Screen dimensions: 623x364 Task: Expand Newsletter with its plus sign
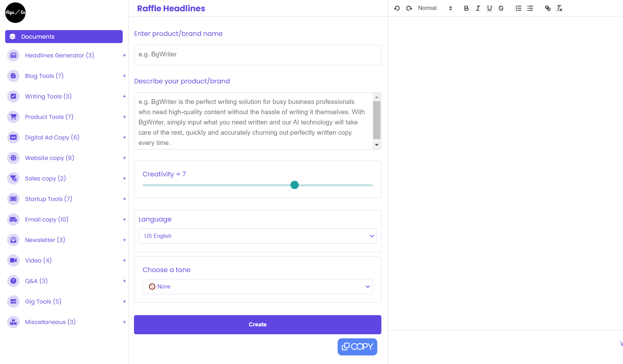[x=124, y=240]
